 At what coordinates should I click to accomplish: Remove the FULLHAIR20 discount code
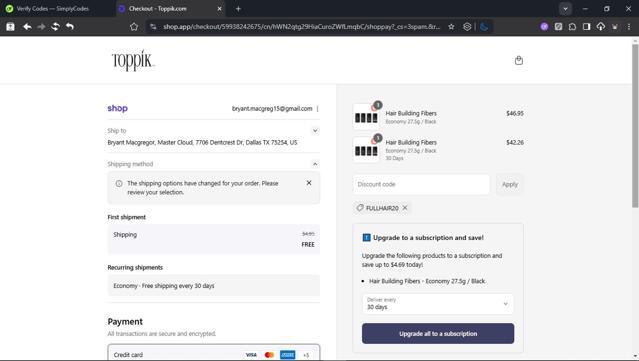(x=405, y=208)
